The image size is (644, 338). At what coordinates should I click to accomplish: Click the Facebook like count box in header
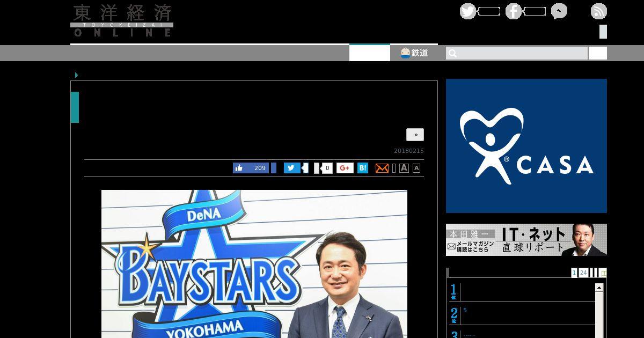[x=535, y=11]
